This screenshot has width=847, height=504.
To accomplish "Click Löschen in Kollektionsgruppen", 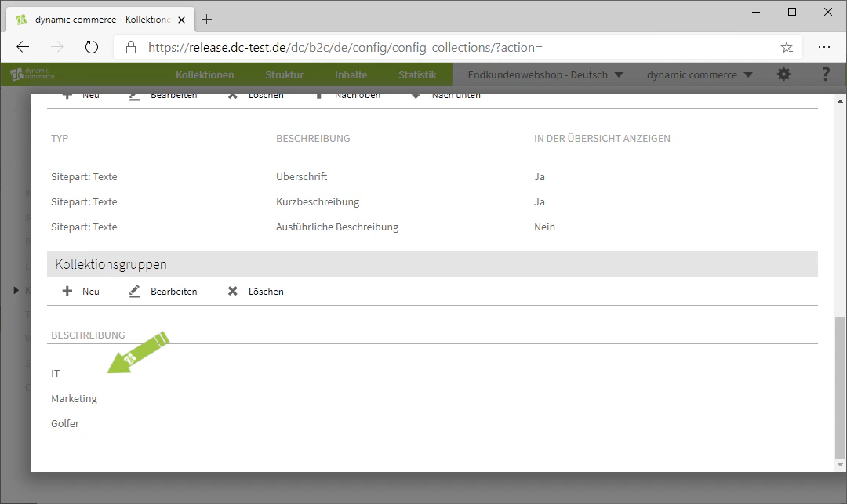I will (x=266, y=292).
